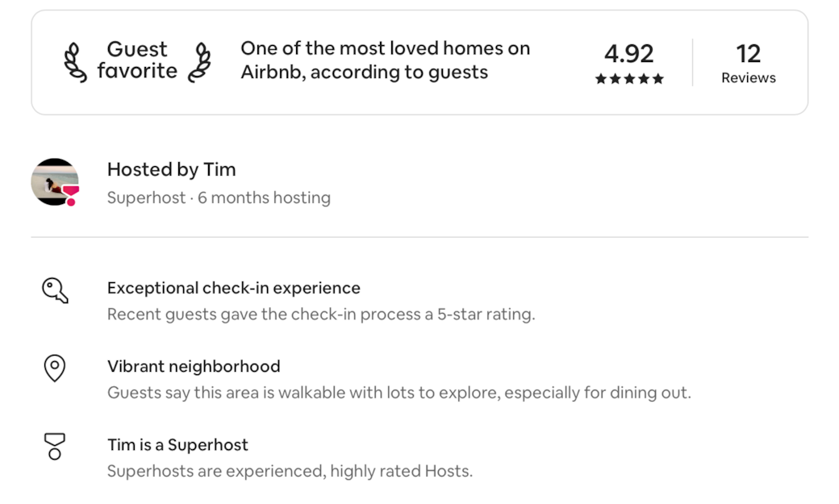This screenshot has width=839, height=504.
Task: Click the 4.92 rating score
Action: pyautogui.click(x=629, y=54)
